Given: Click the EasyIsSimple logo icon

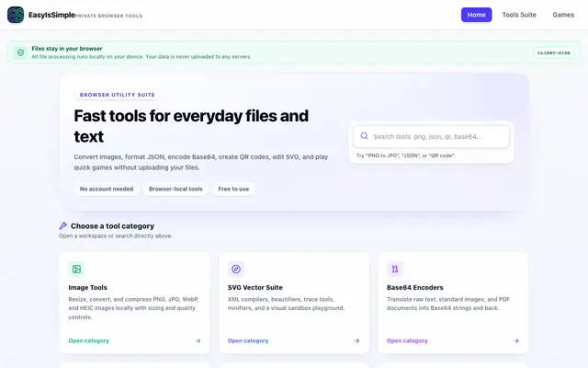Looking at the screenshot, I should (x=16, y=15).
